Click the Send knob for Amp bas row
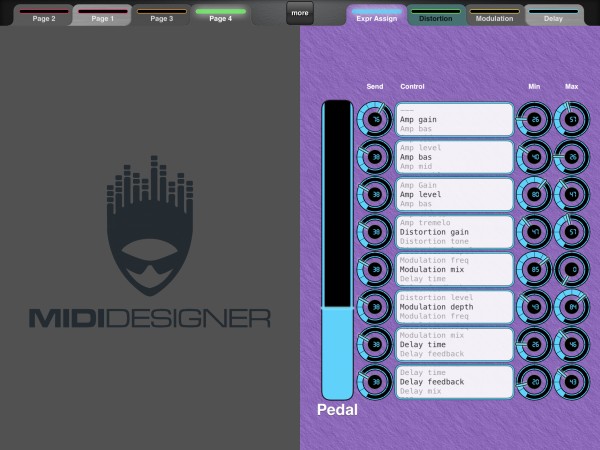The image size is (600, 450). [375, 157]
